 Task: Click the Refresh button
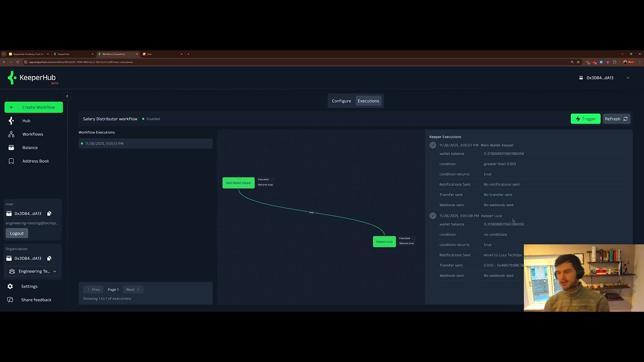pyautogui.click(x=616, y=119)
